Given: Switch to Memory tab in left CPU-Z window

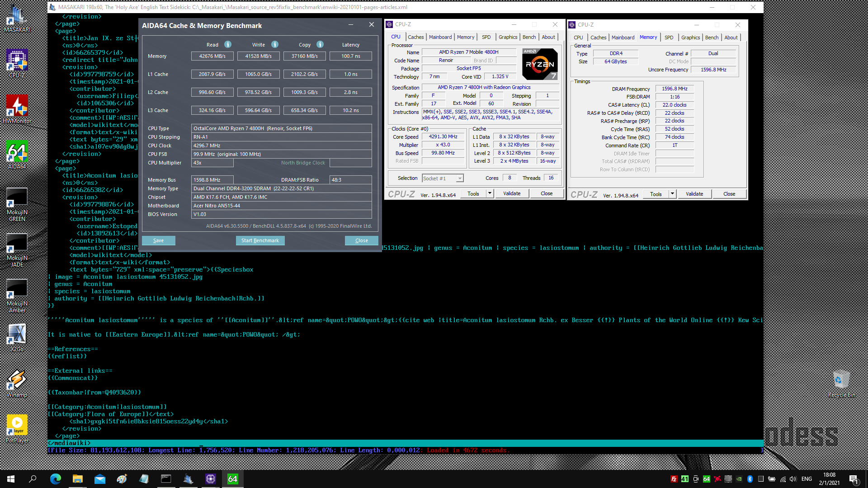Looking at the screenshot, I should click(x=465, y=37).
